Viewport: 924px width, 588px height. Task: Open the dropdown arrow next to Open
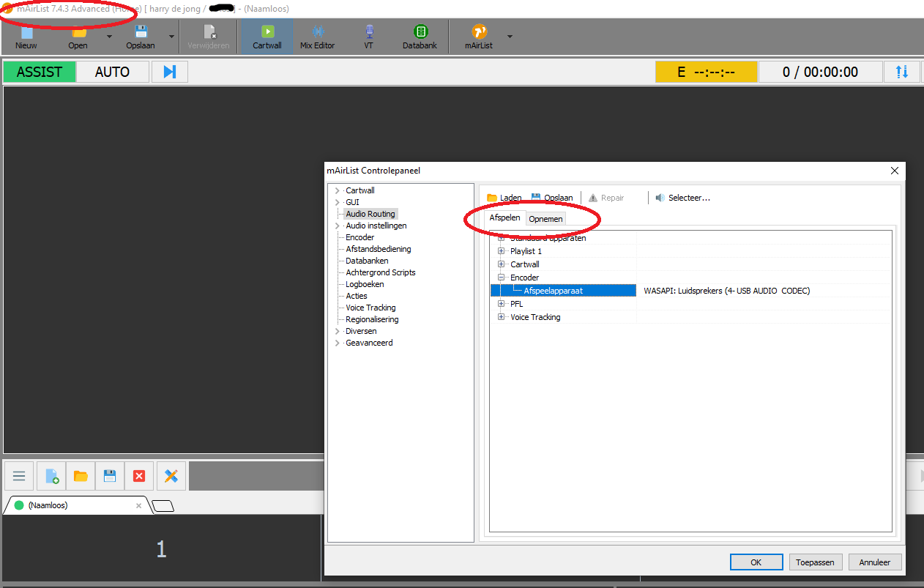coord(110,36)
